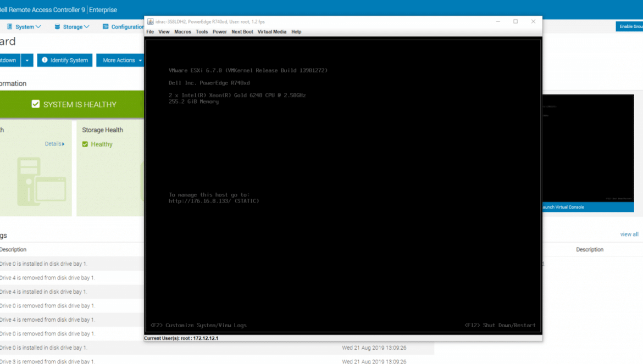This screenshot has height=364, width=643.
Task: Maximize the iDRAC virtual console window
Action: pyautogui.click(x=515, y=22)
